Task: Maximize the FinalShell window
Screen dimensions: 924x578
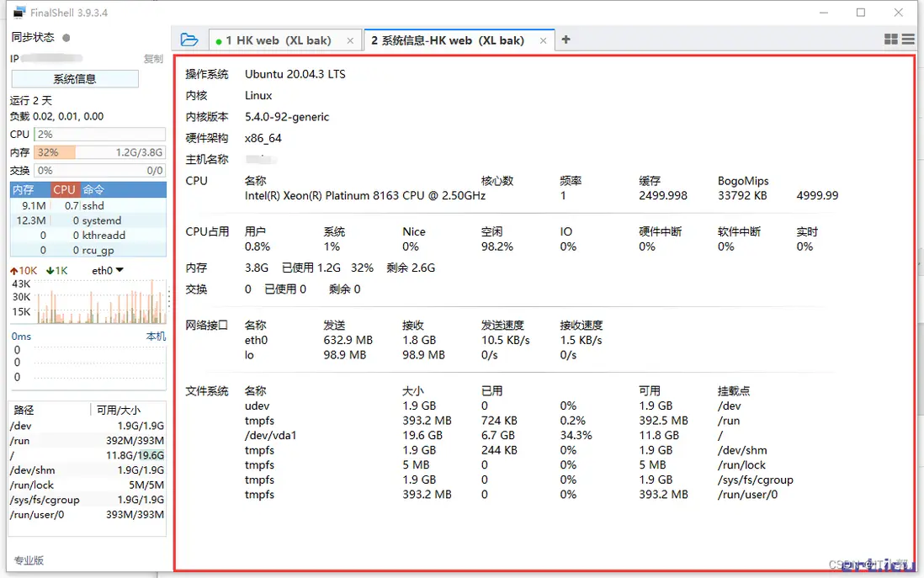Action: 860,13
